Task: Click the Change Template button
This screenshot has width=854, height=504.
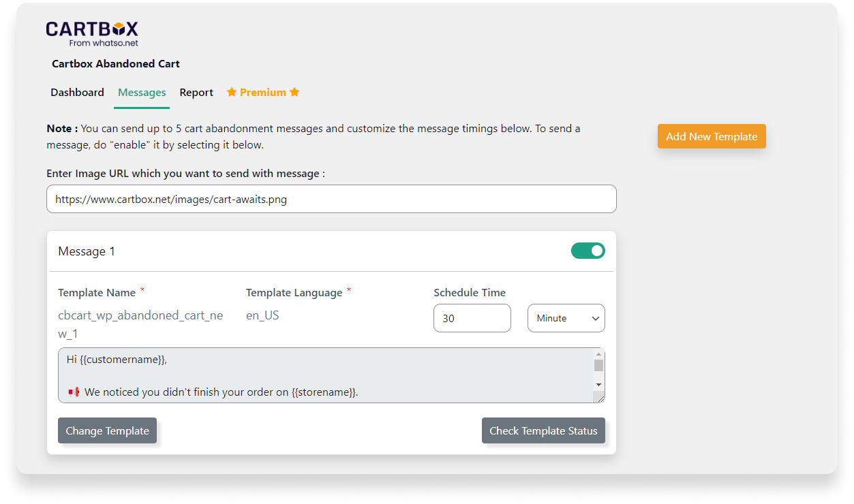Action: click(x=107, y=430)
